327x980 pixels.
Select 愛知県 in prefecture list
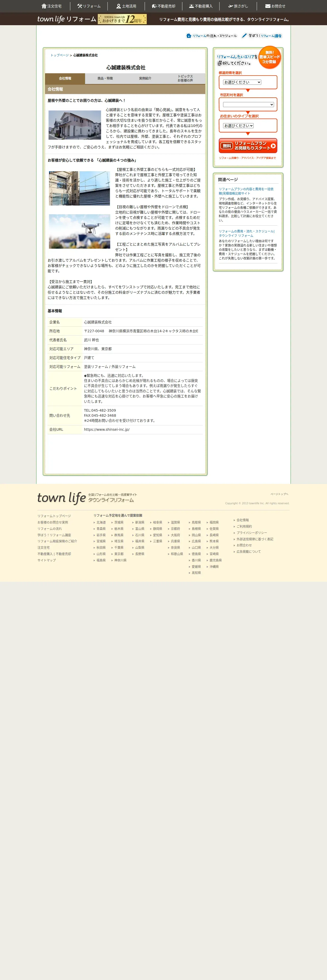coord(157,535)
